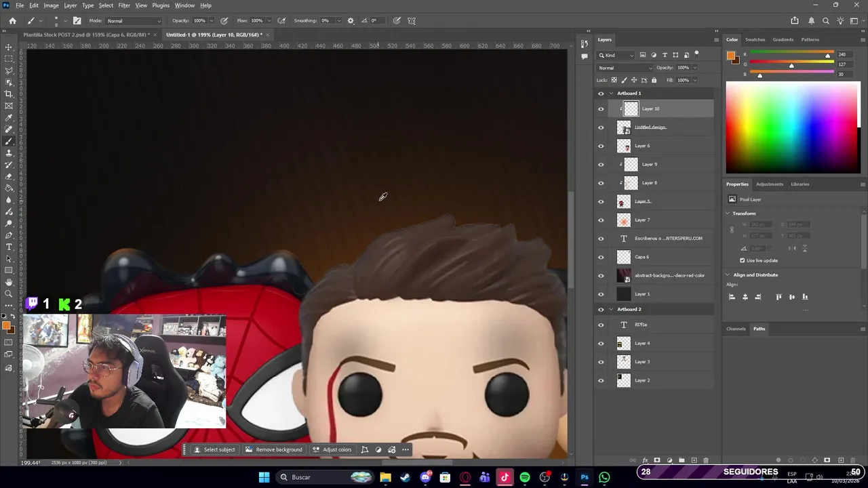The image size is (868, 488).
Task: Lock transparent pixels in Layers panel
Action: tap(614, 80)
